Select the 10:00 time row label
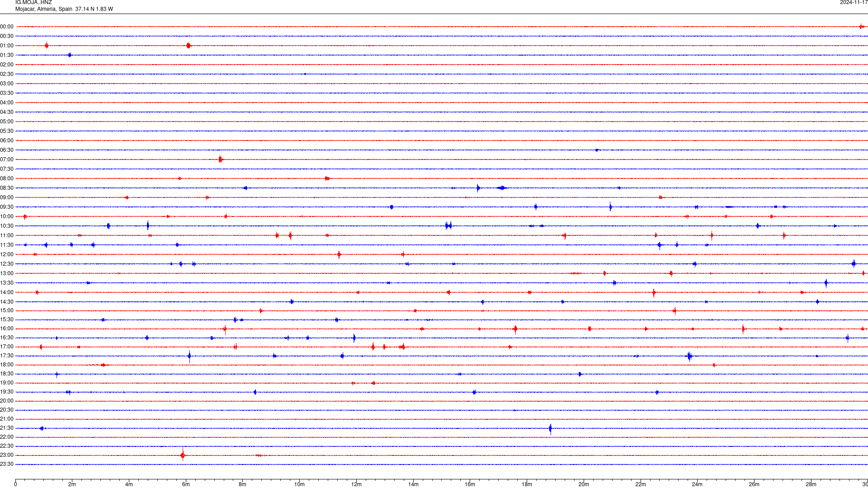This screenshot has width=868, height=488. pyautogui.click(x=7, y=216)
